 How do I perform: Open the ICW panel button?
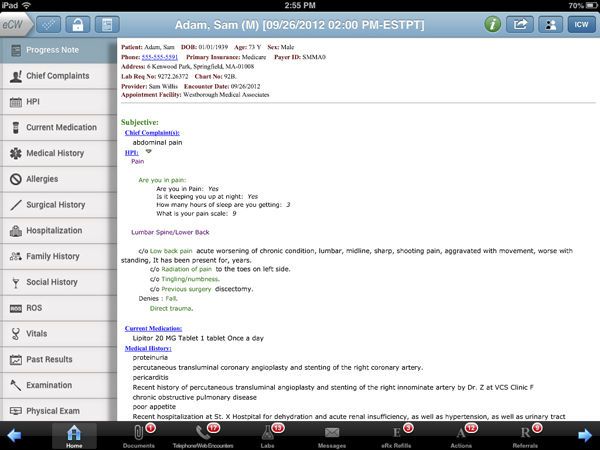point(580,23)
